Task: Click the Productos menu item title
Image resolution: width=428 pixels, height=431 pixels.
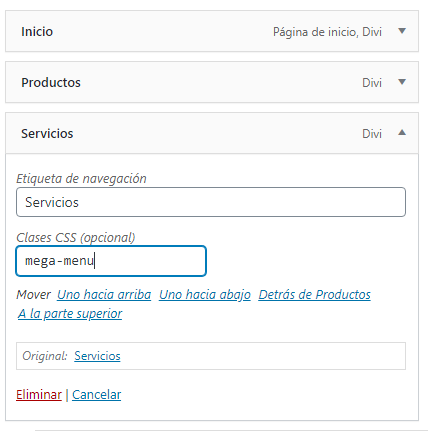Action: coord(51,83)
